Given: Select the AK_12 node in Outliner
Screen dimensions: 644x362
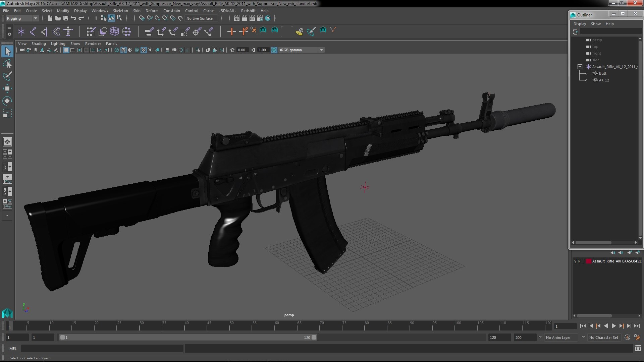Looking at the screenshot, I should [x=604, y=80].
